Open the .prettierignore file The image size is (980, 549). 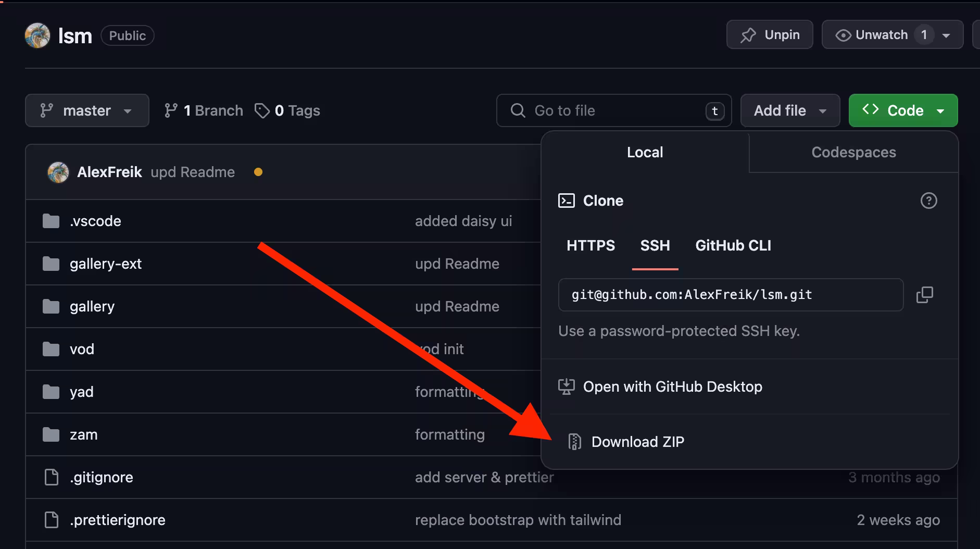click(118, 520)
